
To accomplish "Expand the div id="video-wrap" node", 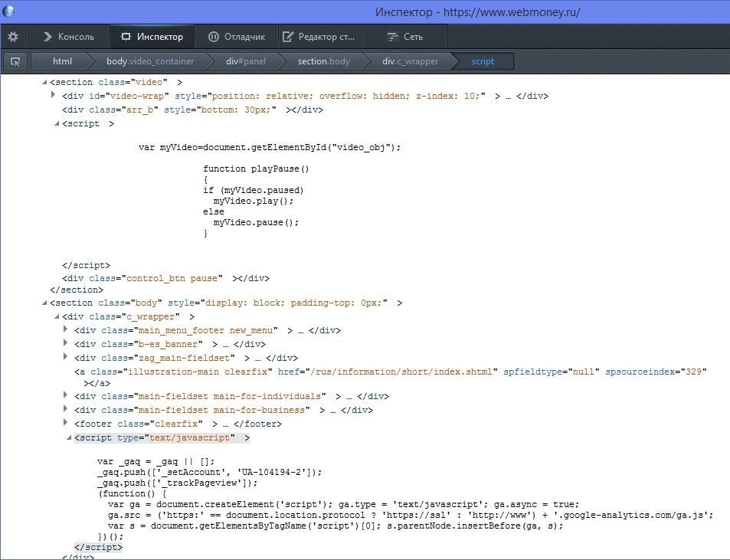I will coord(53,95).
